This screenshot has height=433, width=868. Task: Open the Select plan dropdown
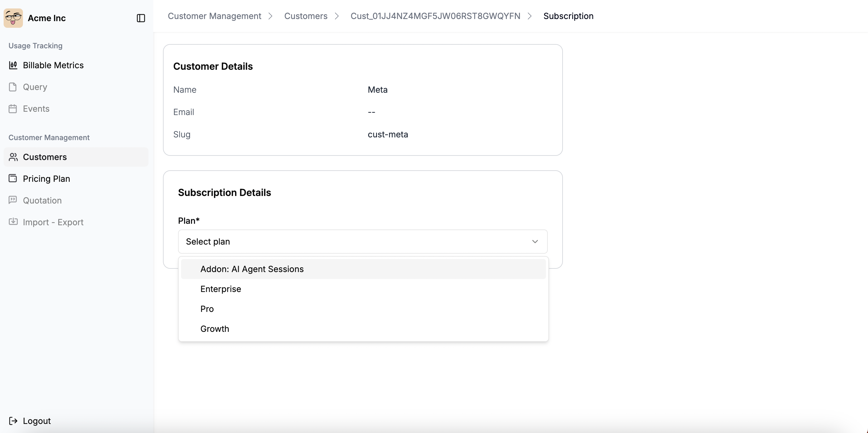tap(362, 242)
